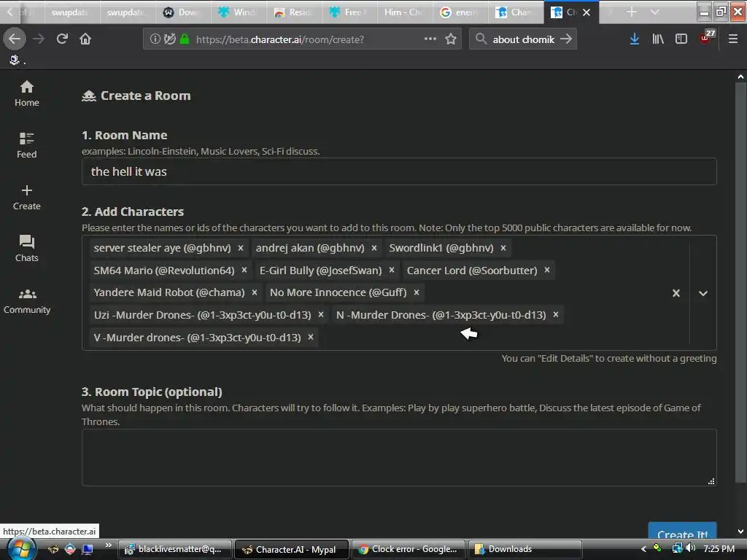Open a new browser tab
Image resolution: width=747 pixels, height=560 pixels.
[x=632, y=12]
